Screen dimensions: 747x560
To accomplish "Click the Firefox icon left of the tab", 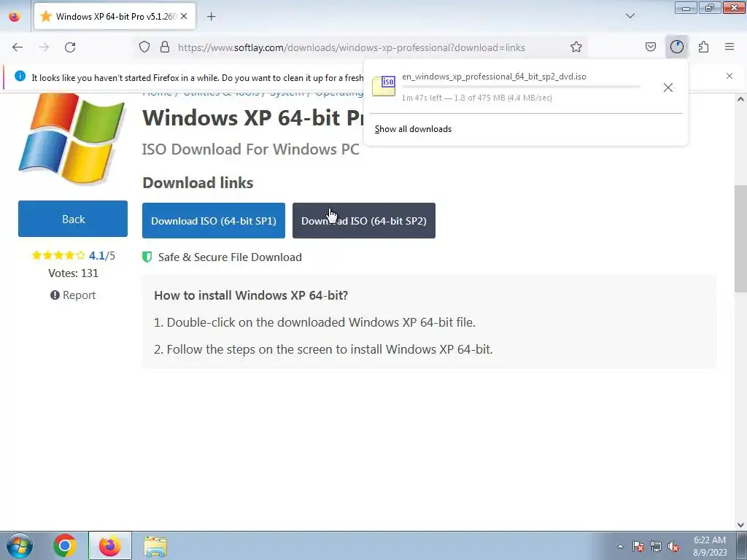I will pos(15,16).
